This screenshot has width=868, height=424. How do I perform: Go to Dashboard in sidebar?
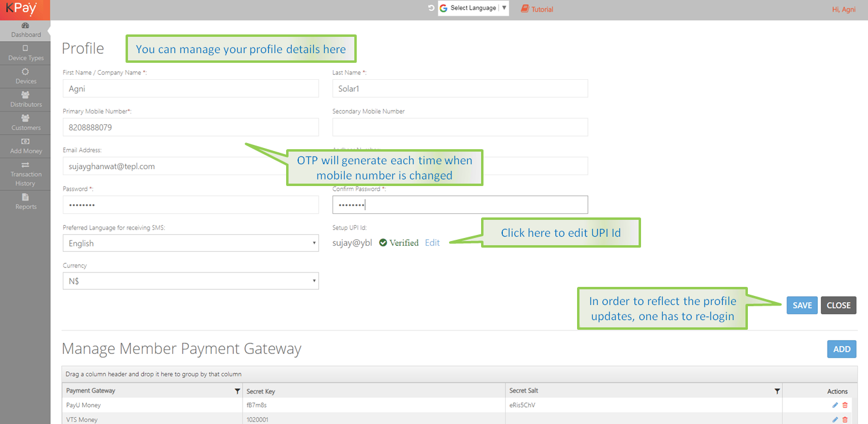point(25,30)
